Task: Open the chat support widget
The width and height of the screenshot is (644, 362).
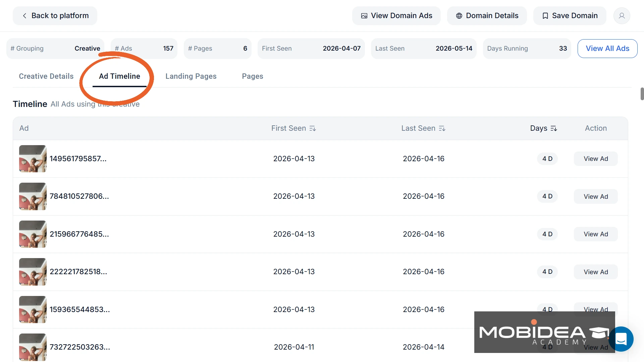Action: coord(621,339)
